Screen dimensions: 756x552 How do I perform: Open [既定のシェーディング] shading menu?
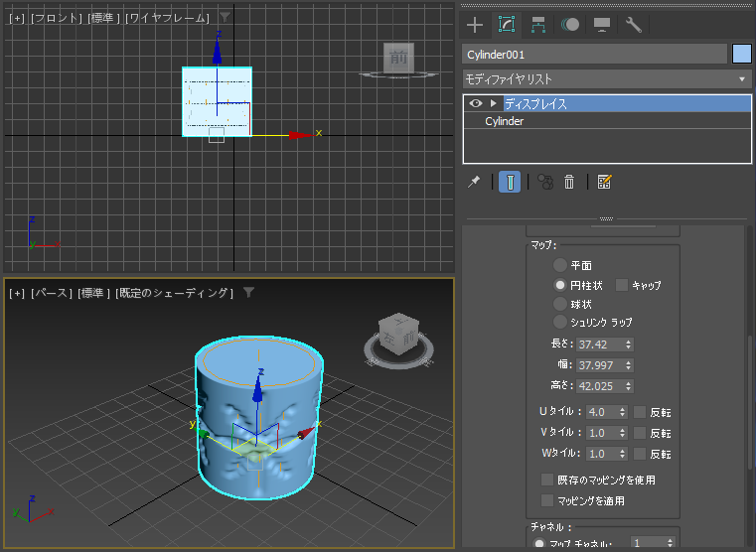tap(174, 293)
